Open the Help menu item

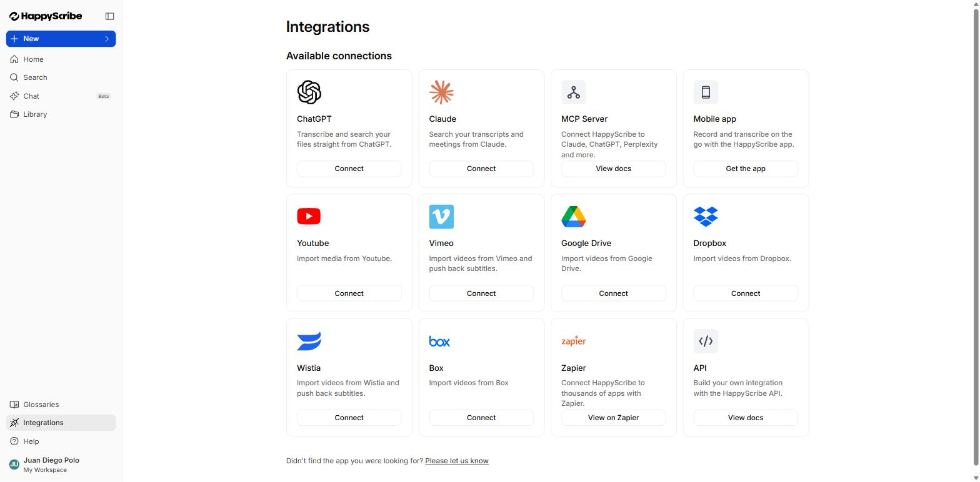(61, 441)
